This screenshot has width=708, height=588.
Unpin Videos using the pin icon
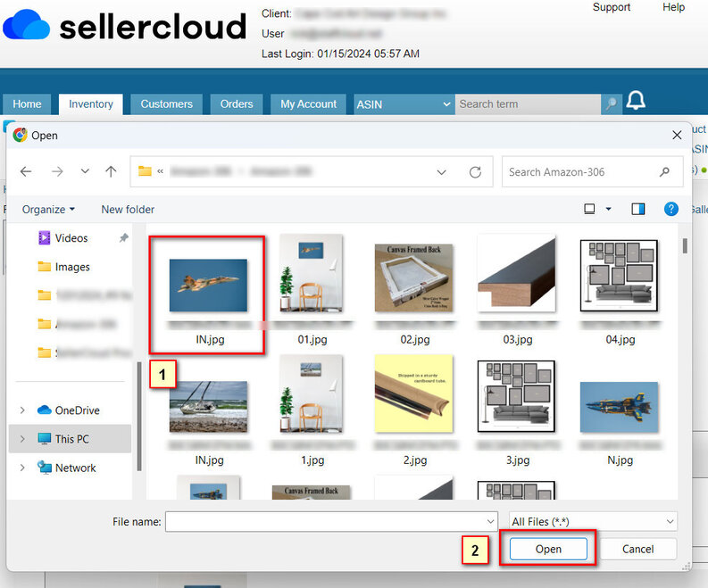(123, 238)
